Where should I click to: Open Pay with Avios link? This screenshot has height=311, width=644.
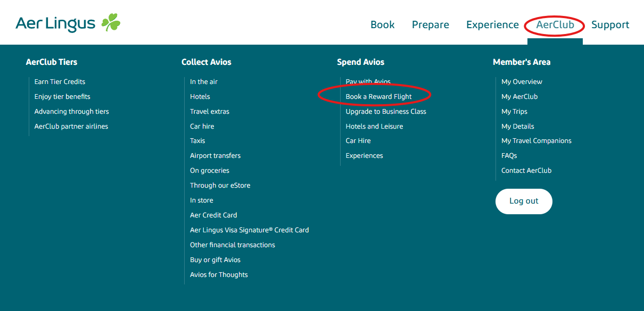click(368, 82)
